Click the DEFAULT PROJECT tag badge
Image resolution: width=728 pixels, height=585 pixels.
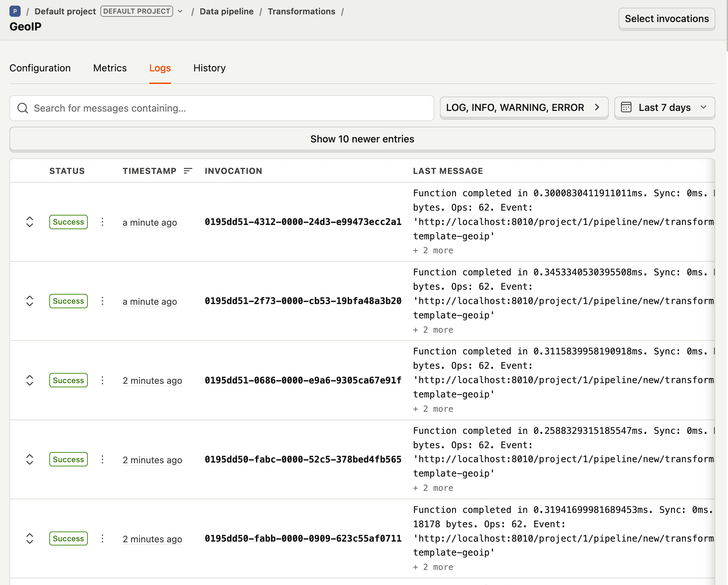[137, 11]
